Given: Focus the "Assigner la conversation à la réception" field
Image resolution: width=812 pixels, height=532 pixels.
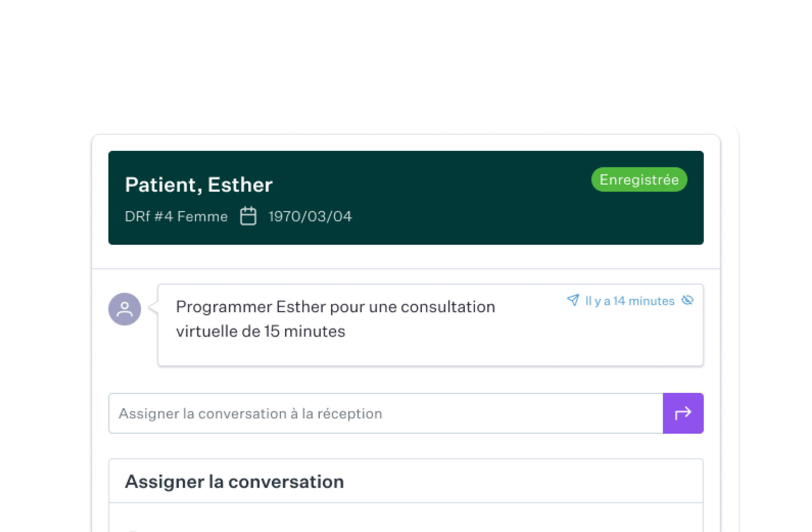Looking at the screenshot, I should (x=386, y=413).
